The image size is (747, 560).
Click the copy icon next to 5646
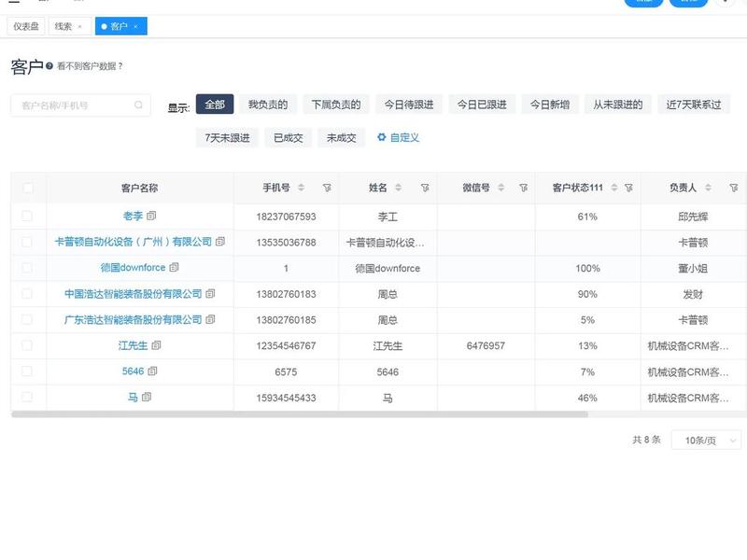[152, 371]
